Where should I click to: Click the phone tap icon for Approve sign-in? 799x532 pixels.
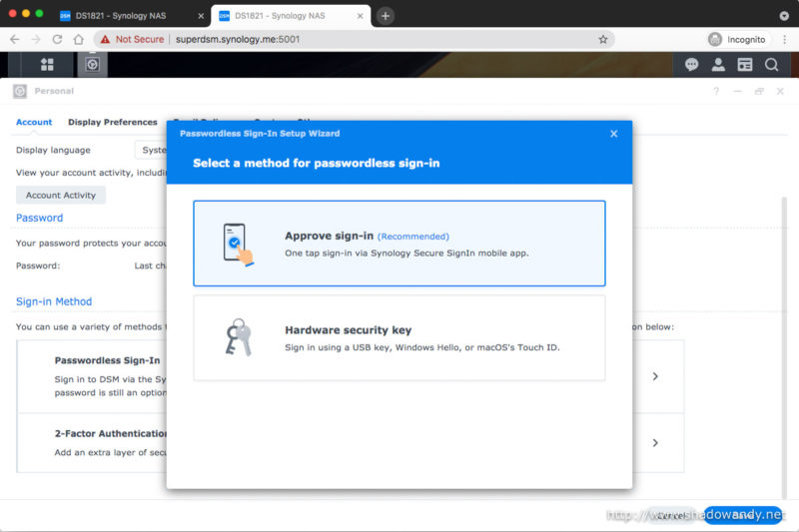tap(238, 245)
